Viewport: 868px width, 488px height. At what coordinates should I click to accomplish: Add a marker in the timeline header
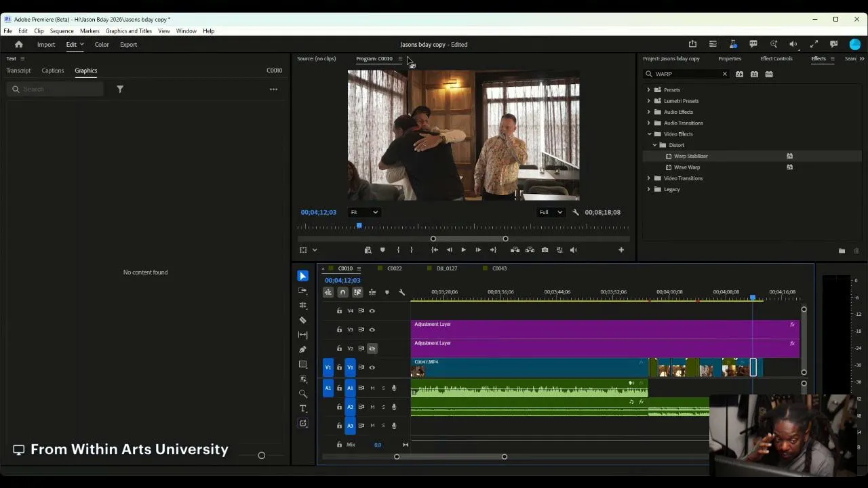coord(387,292)
